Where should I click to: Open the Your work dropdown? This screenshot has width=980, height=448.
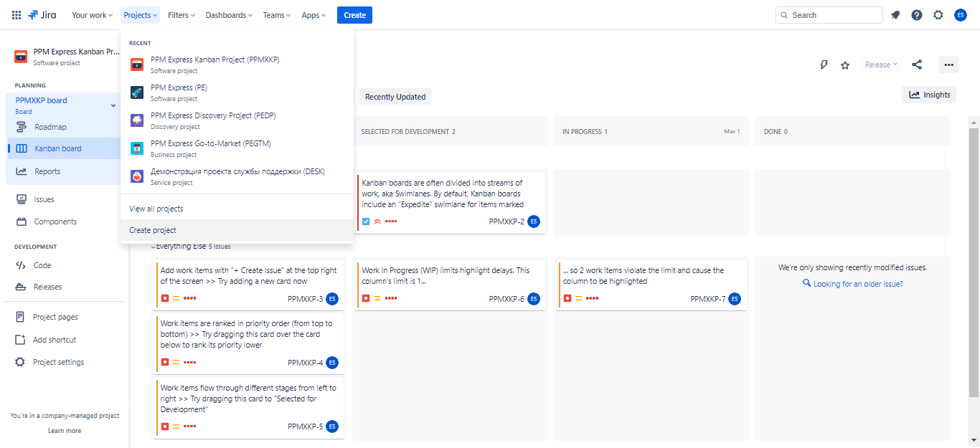tap(92, 15)
